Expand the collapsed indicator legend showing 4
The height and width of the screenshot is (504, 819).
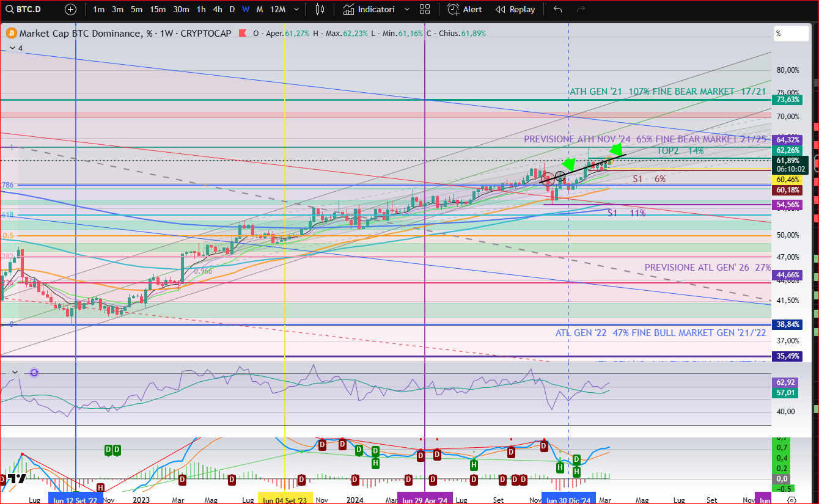pos(12,48)
